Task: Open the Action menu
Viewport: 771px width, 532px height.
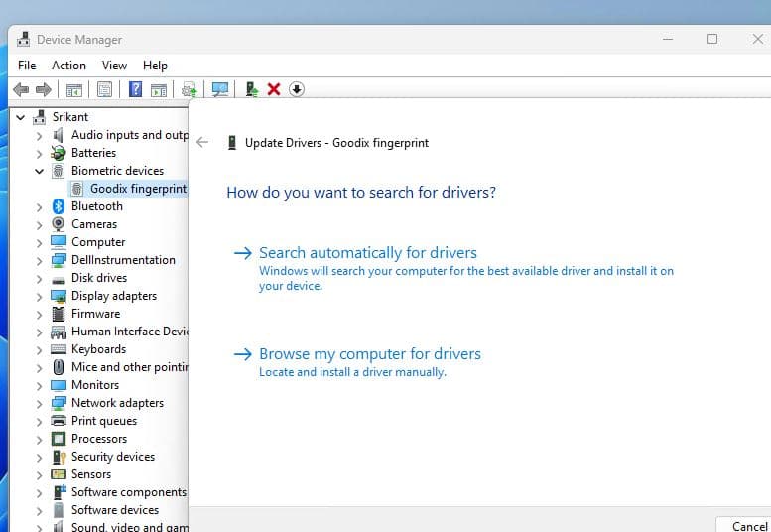Action: click(x=68, y=66)
